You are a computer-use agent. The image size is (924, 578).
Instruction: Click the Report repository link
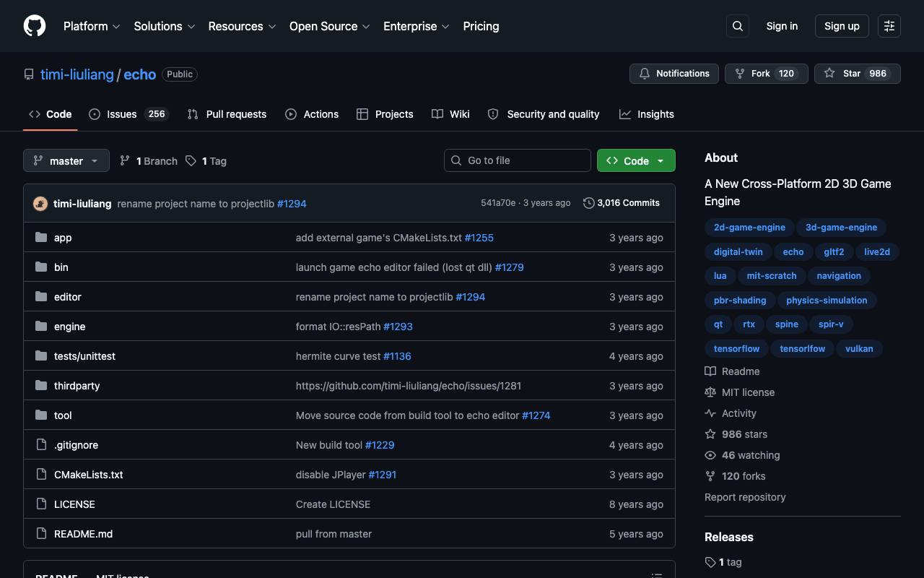click(x=745, y=497)
